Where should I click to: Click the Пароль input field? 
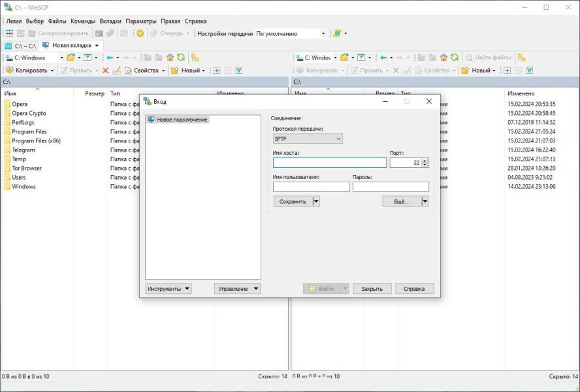pyautogui.click(x=391, y=187)
